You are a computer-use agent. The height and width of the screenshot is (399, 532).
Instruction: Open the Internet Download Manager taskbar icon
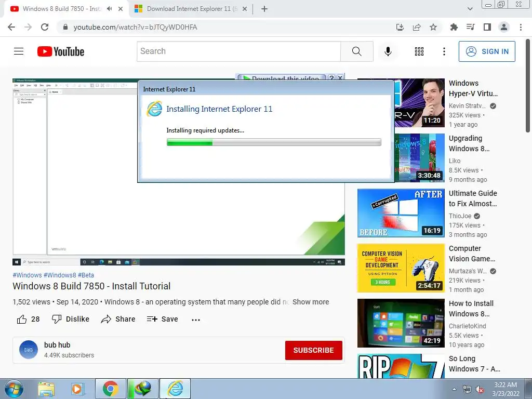tap(142, 389)
